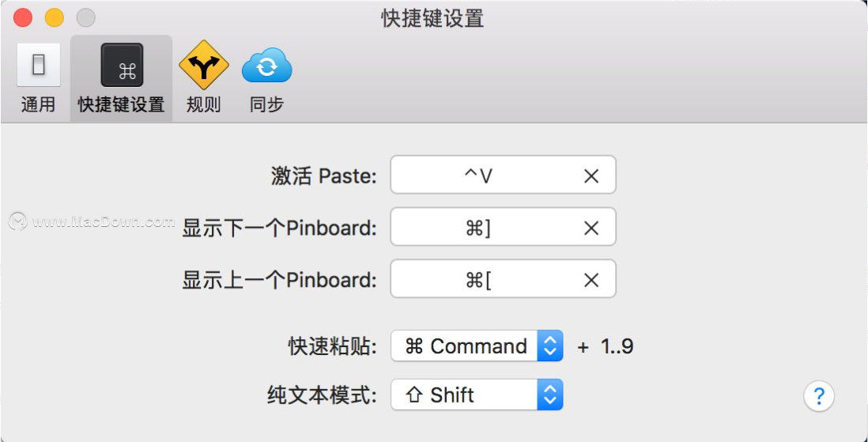Image resolution: width=868 pixels, height=442 pixels.
Task: Open the ⌘ Command modifier popup menu
Action: pos(477,346)
